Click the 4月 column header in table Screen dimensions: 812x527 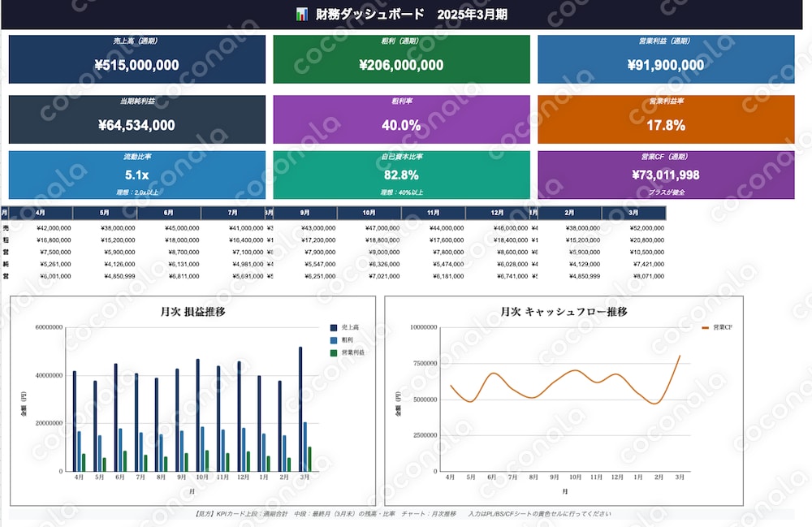pyautogui.click(x=41, y=213)
